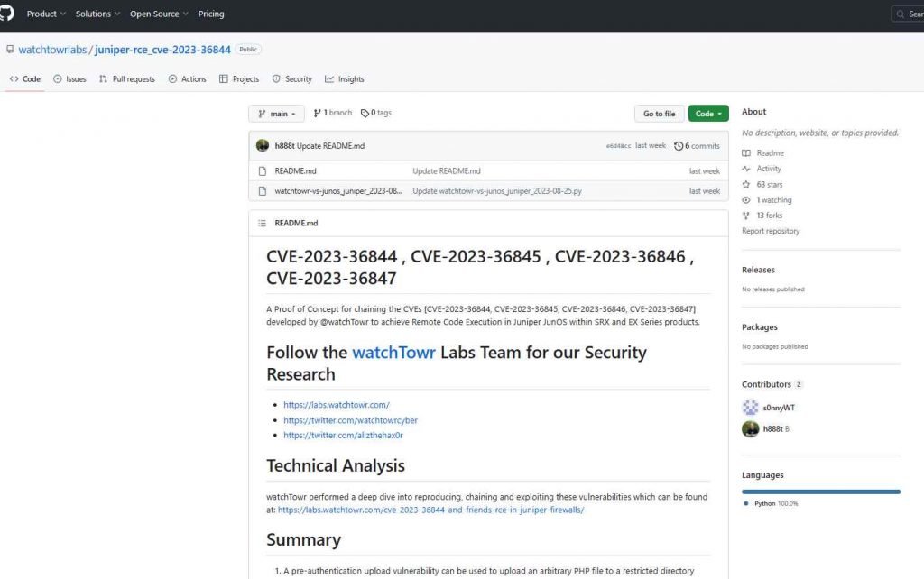Click h888t avatar in commit row

coord(263,145)
